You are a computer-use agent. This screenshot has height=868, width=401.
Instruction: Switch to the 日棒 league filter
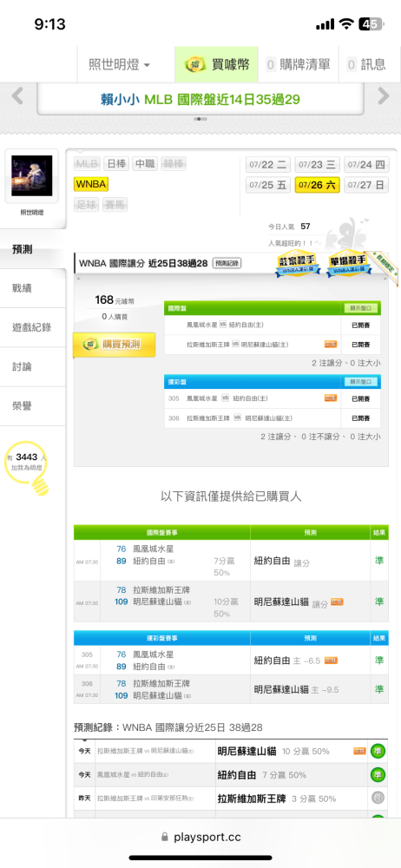click(x=117, y=164)
